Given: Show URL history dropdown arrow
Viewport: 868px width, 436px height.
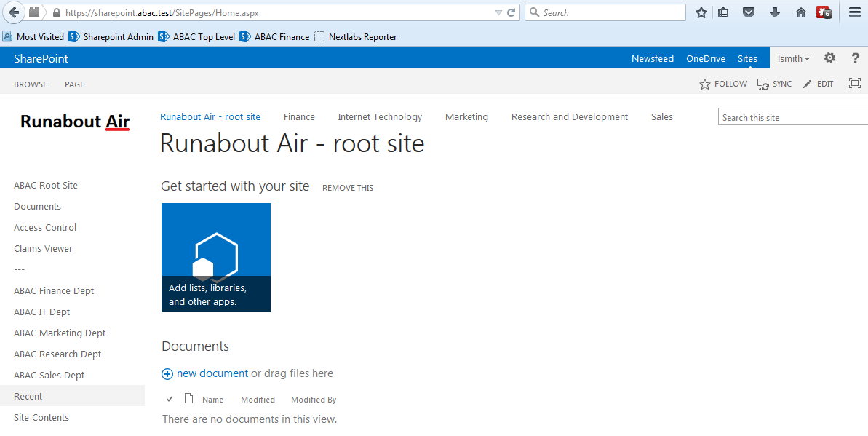Looking at the screenshot, I should [498, 13].
